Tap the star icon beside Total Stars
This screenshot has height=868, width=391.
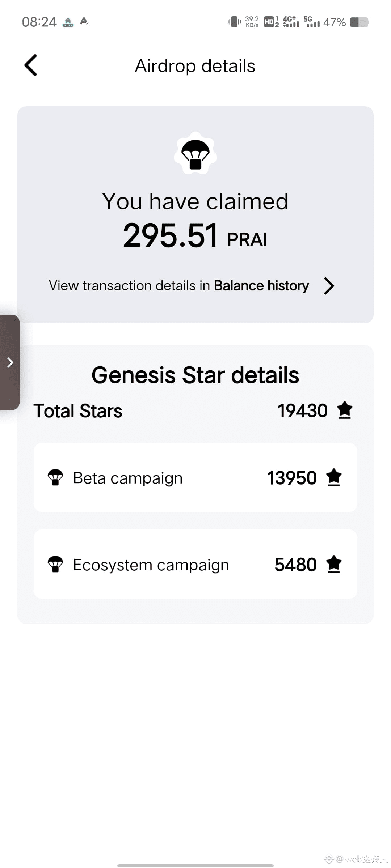[x=345, y=410]
